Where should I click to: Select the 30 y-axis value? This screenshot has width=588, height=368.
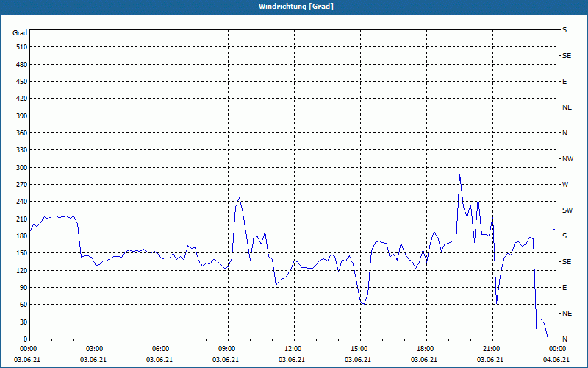pyautogui.click(x=24, y=322)
